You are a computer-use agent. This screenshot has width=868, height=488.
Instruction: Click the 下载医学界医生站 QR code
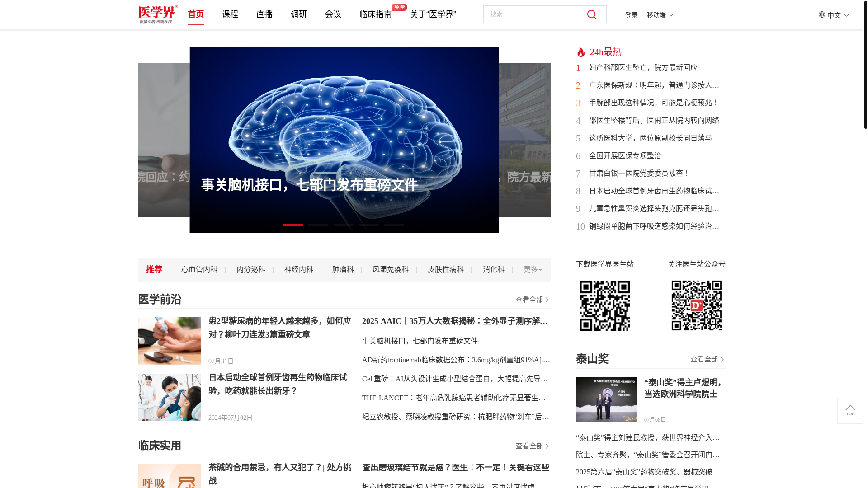[605, 306]
